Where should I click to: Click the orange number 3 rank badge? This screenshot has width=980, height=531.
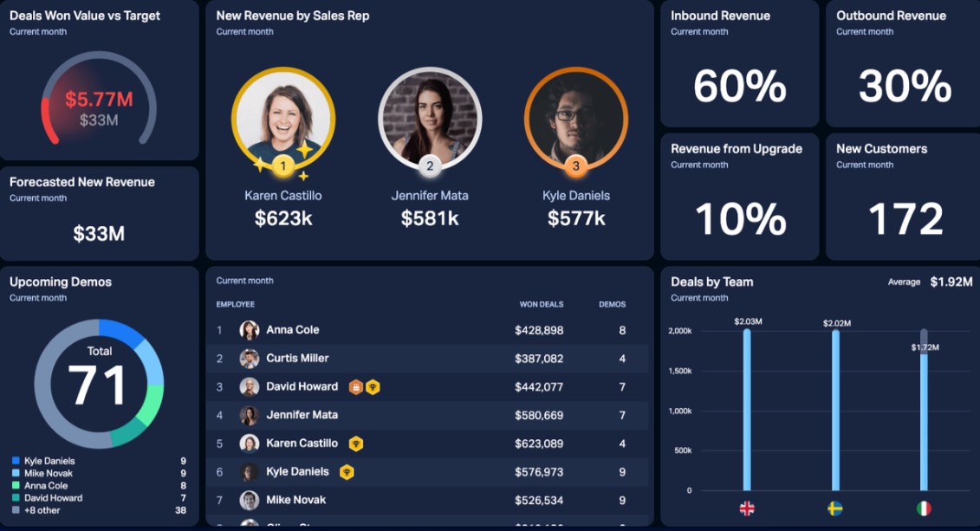tap(576, 165)
